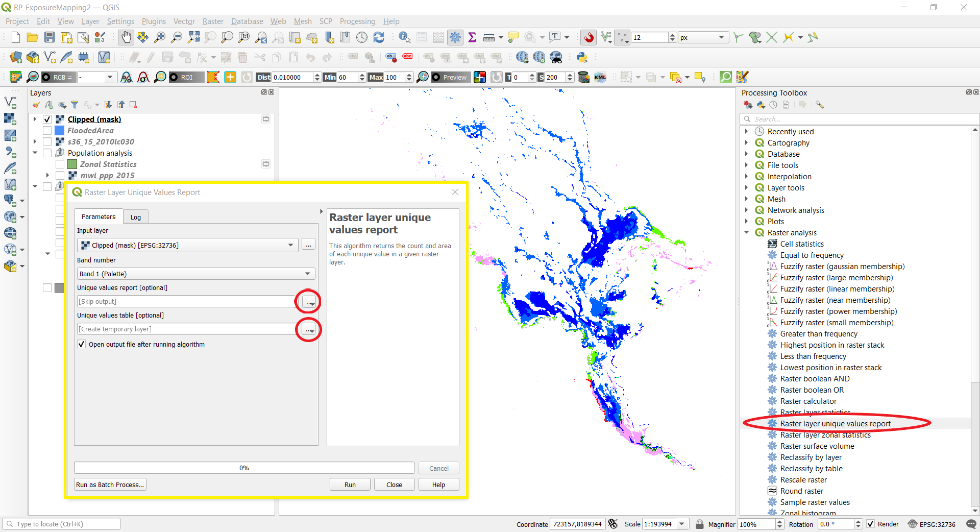Image resolution: width=980 pixels, height=532 pixels.
Task: Open the Band number dropdown
Action: click(307, 274)
